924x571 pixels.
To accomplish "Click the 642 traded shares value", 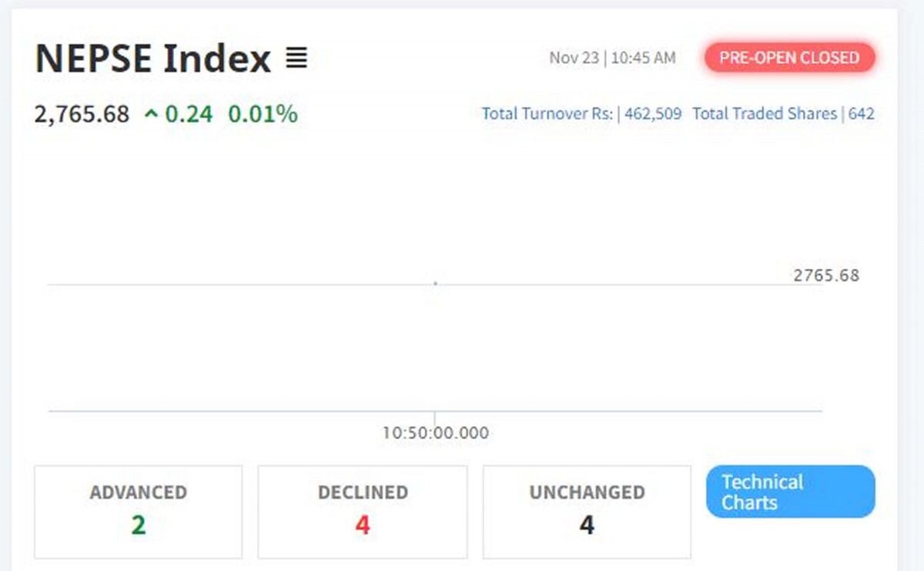I will (862, 114).
